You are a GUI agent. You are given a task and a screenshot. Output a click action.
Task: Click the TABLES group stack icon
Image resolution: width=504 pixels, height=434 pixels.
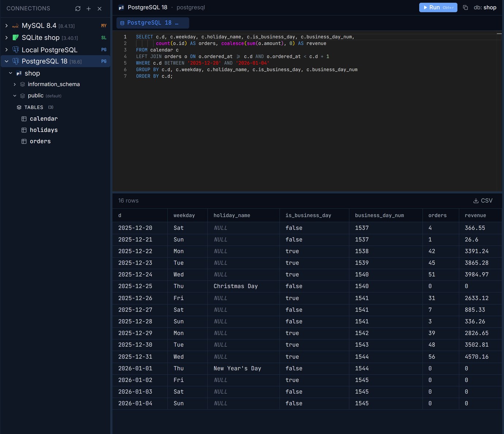[x=19, y=107]
